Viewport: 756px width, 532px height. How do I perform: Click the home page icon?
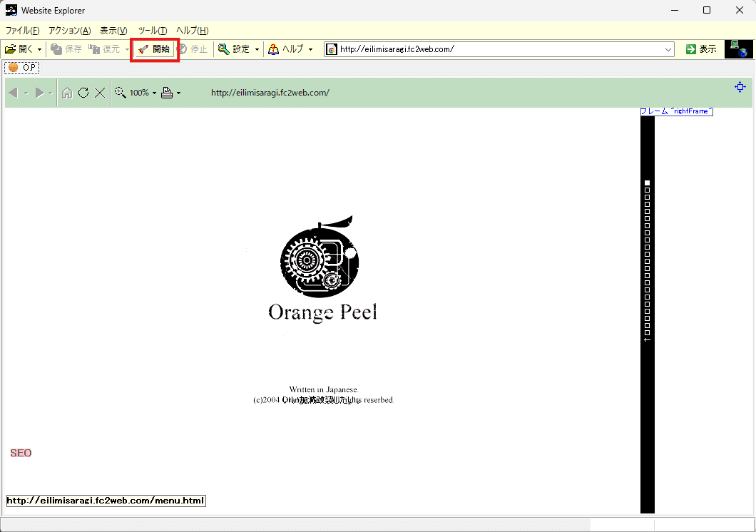pyautogui.click(x=68, y=93)
